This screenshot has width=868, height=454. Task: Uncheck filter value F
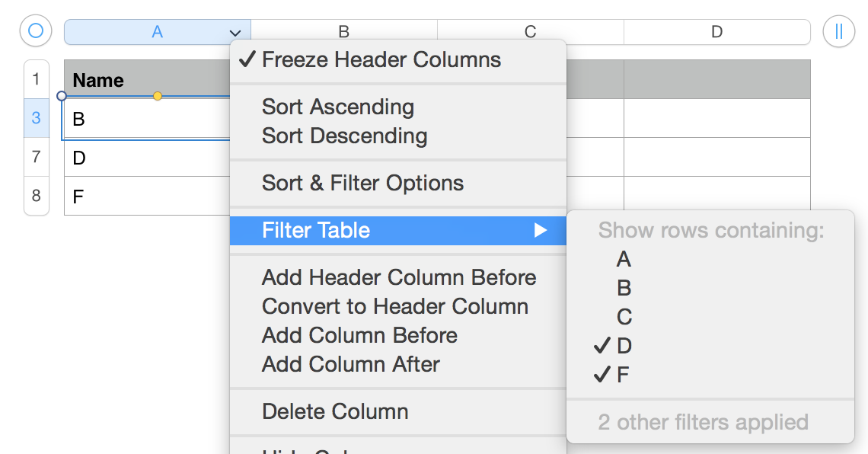click(623, 375)
